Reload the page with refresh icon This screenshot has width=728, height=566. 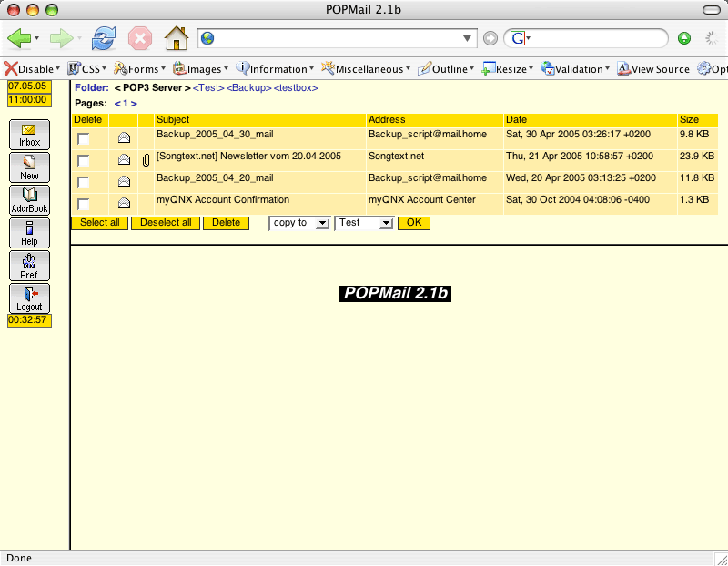pos(103,38)
